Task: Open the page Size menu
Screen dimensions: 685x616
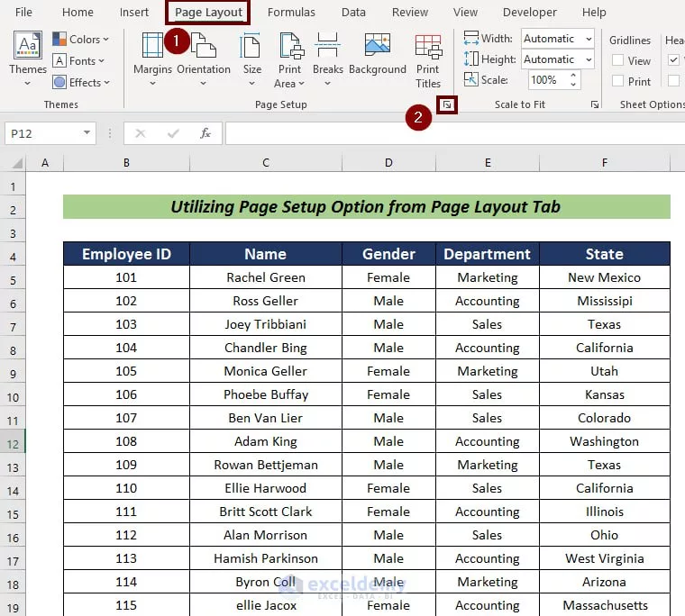Action: (252, 56)
